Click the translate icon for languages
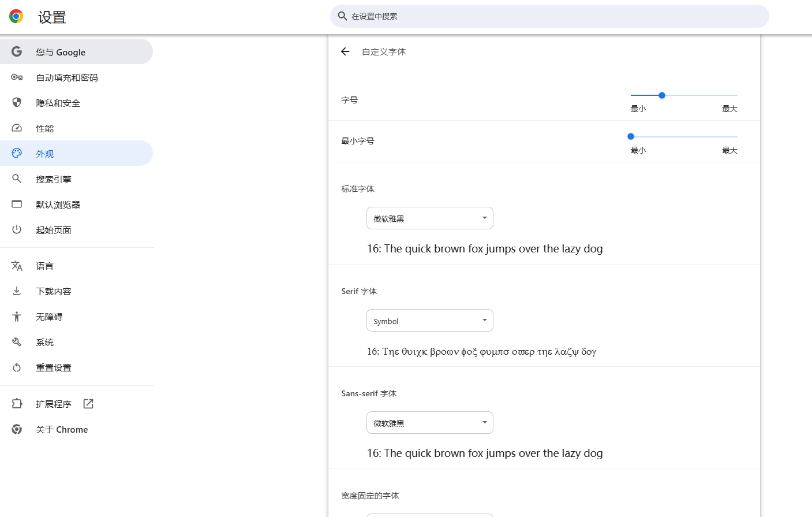 tap(17, 266)
